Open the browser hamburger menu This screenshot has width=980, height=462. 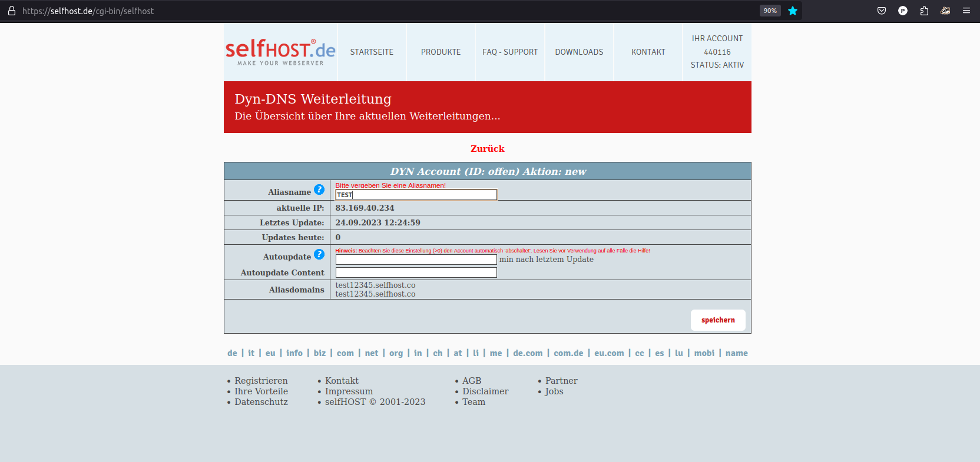pos(966,11)
